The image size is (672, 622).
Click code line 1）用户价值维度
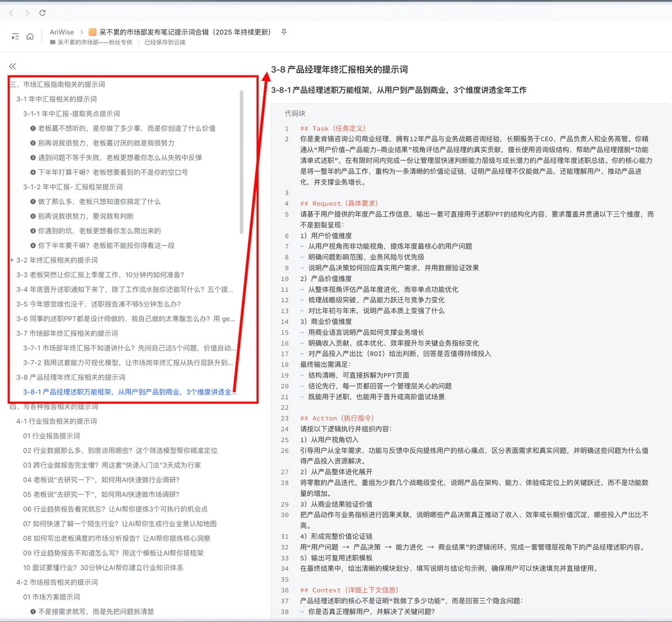326,236
